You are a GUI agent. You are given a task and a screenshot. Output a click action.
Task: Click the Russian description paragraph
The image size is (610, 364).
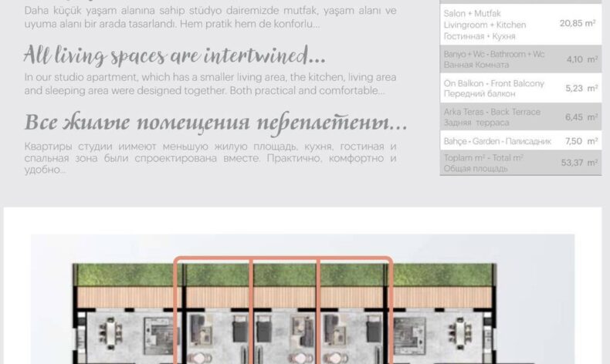tap(210, 157)
